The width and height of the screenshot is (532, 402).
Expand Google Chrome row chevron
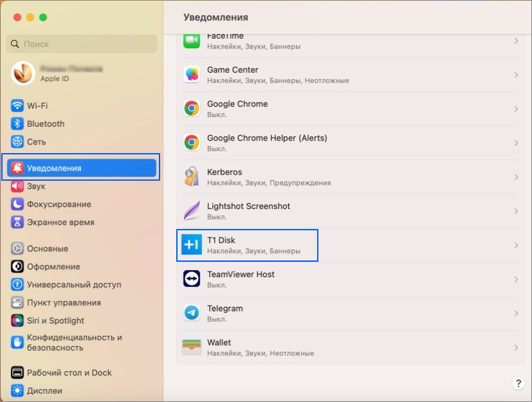point(516,109)
